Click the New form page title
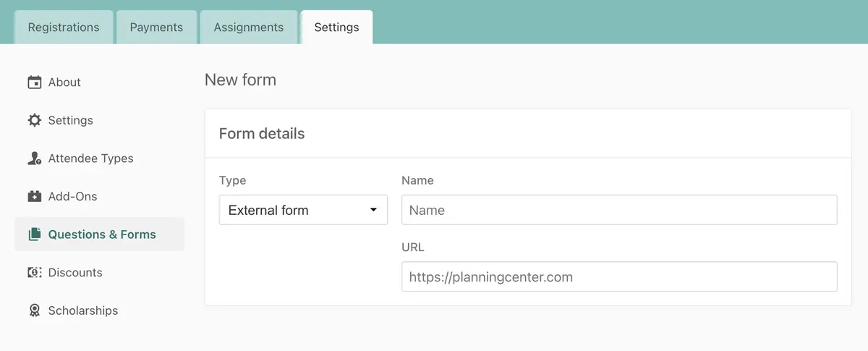Screen dimensions: 868x351 240,80
